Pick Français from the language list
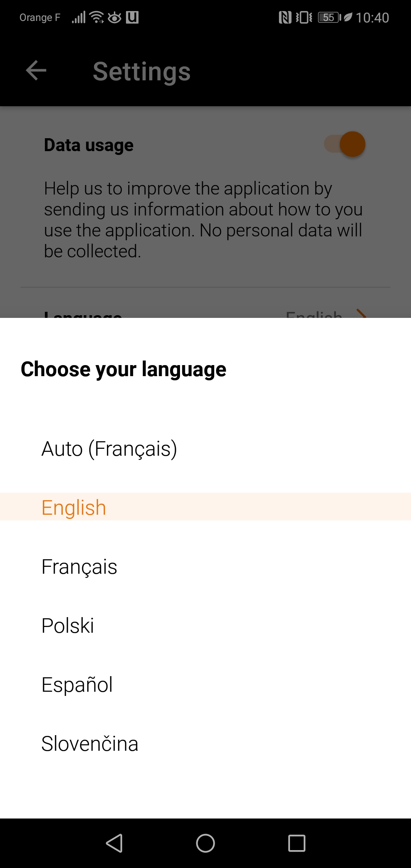411x868 pixels. tap(79, 566)
